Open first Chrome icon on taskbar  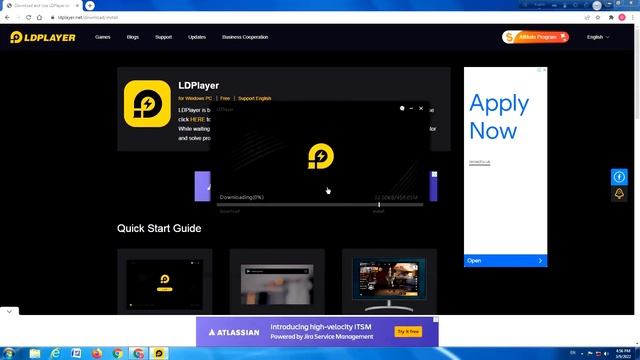pos(118,353)
